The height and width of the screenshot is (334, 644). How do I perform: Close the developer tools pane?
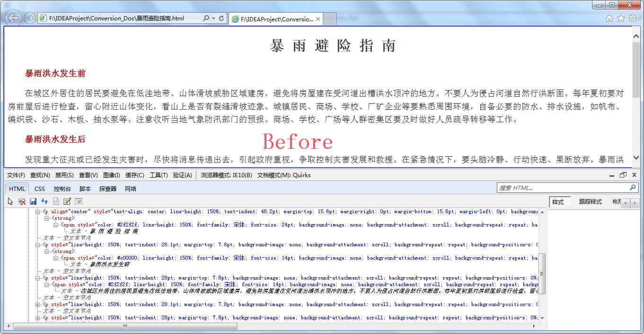coord(635,175)
